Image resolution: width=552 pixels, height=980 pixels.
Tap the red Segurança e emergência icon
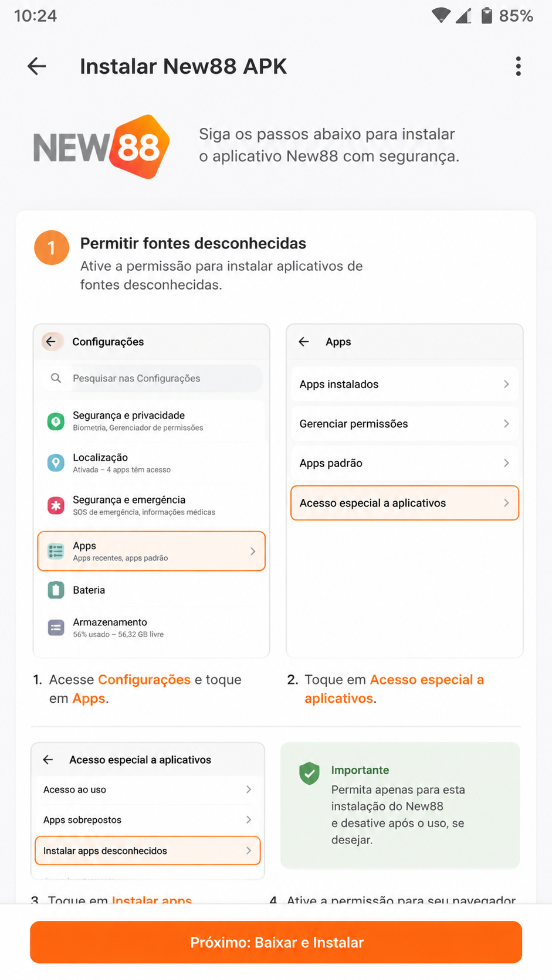pos(56,505)
